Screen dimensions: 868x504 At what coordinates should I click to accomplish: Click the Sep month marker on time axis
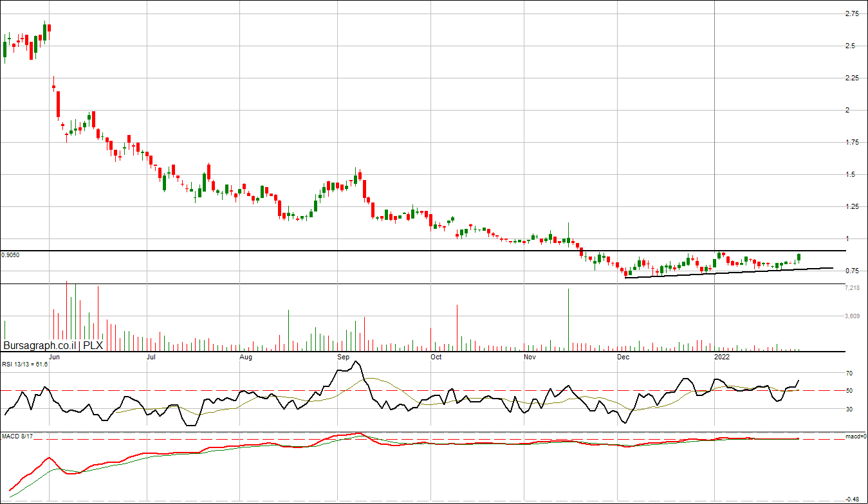click(x=342, y=356)
